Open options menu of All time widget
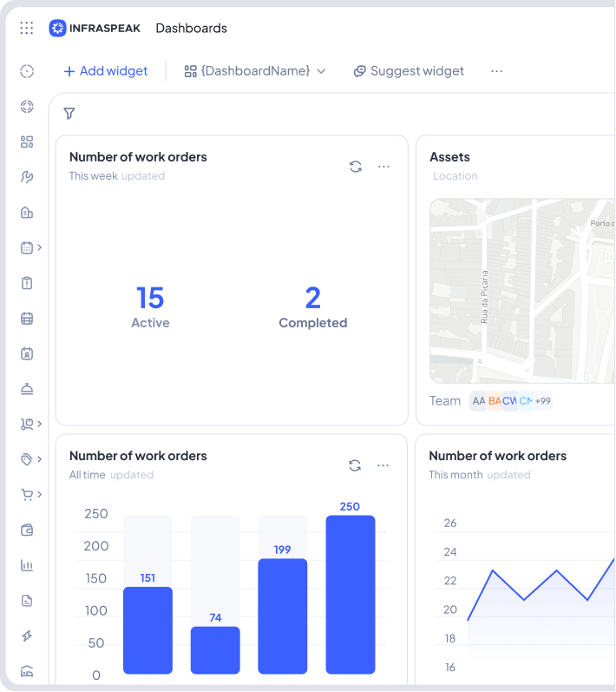Viewport: 616px width, 692px height. point(383,465)
